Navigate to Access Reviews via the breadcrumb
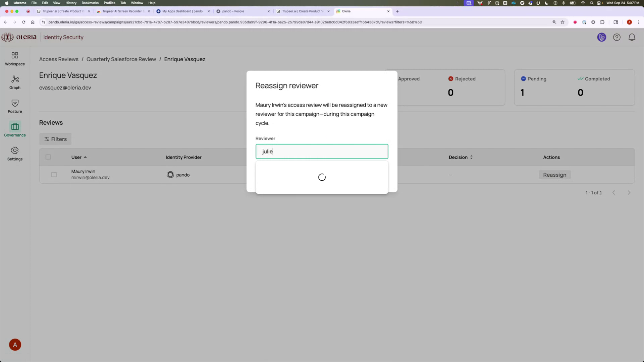644x362 pixels. tap(59, 59)
